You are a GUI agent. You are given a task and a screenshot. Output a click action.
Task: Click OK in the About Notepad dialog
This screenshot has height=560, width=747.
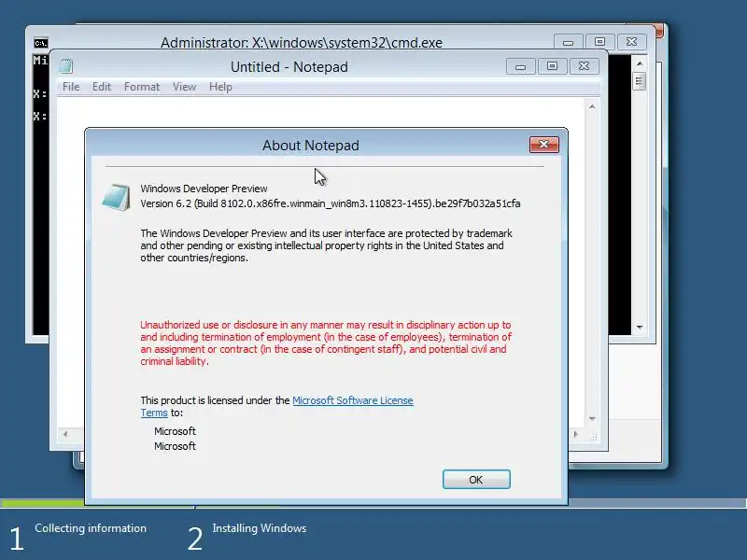click(x=476, y=479)
